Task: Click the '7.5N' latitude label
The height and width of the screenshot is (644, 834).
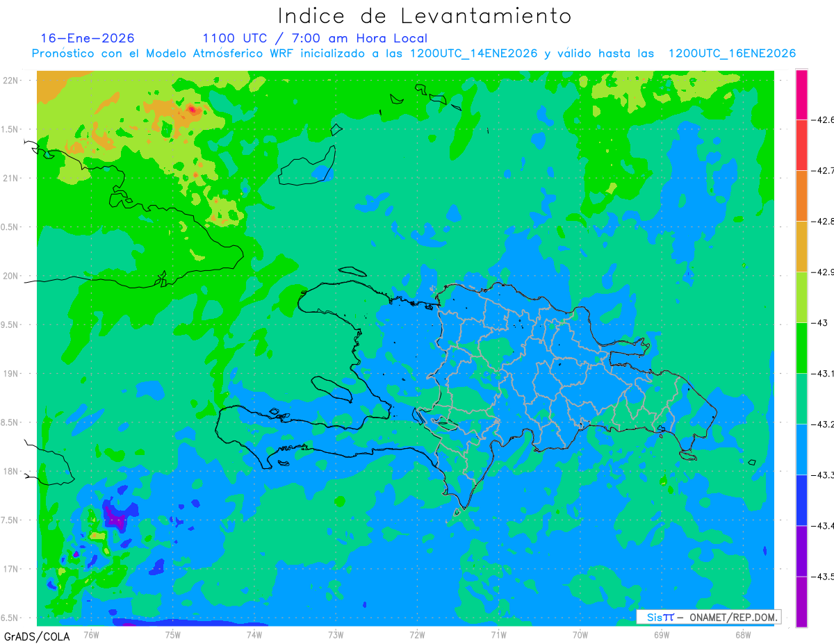Action: click(10, 520)
